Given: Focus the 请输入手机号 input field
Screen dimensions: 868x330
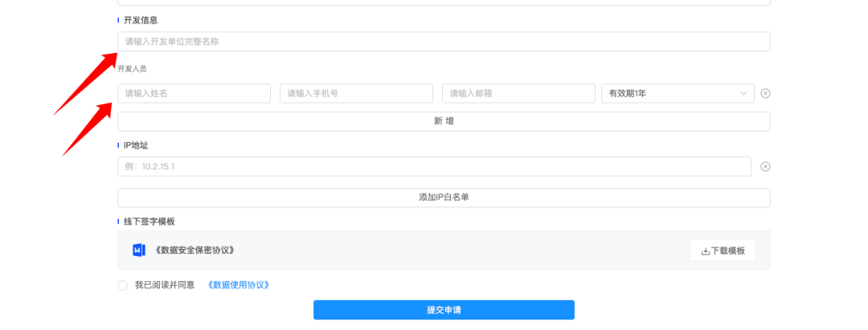Looking at the screenshot, I should 356,93.
